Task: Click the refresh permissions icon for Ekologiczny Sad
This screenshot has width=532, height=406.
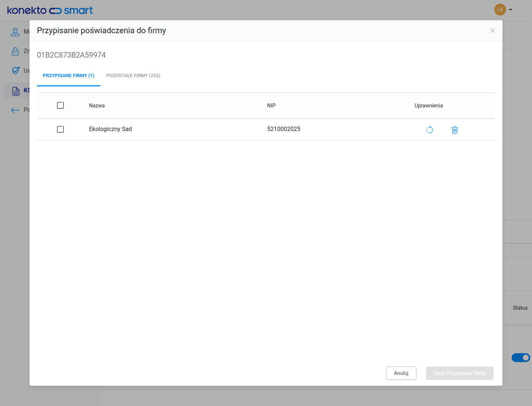Action: point(429,130)
